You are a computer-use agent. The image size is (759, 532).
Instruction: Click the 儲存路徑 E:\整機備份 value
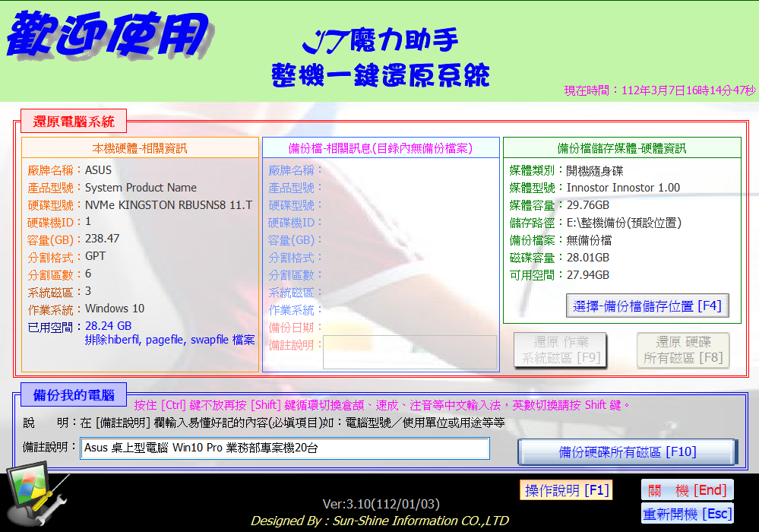coord(623,223)
